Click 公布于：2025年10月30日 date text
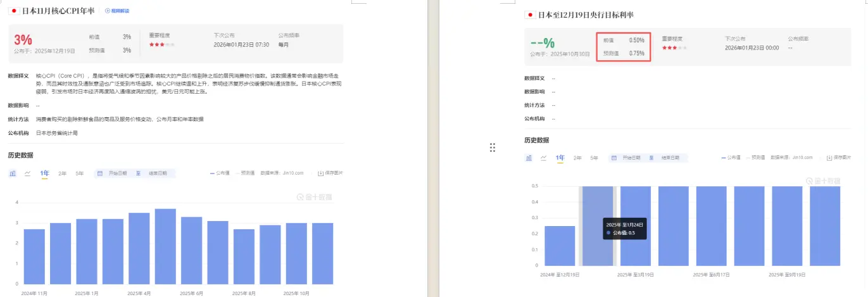Screen dimensions: 868x297 pyautogui.click(x=561, y=54)
